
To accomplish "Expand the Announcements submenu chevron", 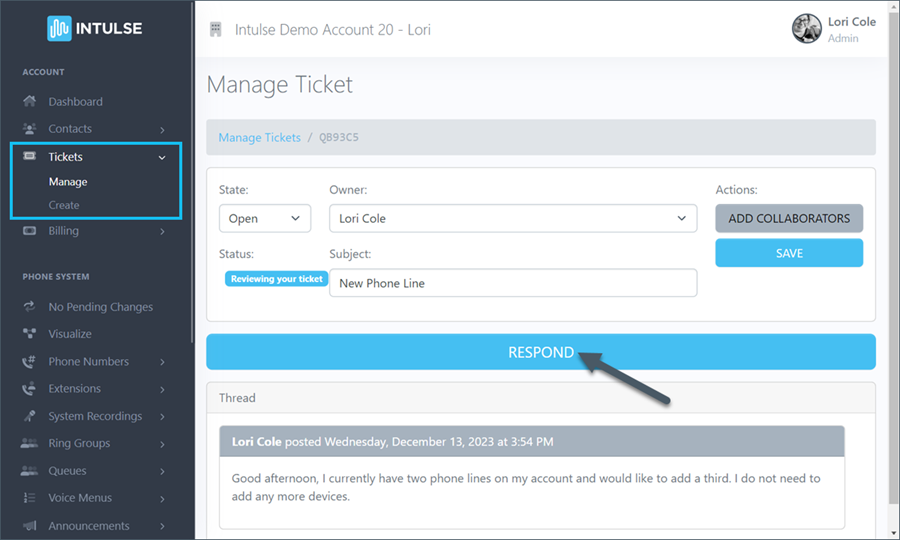I will point(162,526).
